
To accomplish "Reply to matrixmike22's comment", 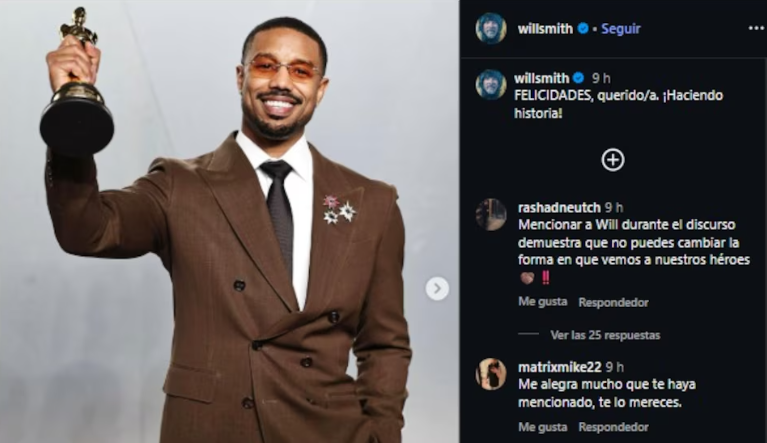I will coord(613,427).
